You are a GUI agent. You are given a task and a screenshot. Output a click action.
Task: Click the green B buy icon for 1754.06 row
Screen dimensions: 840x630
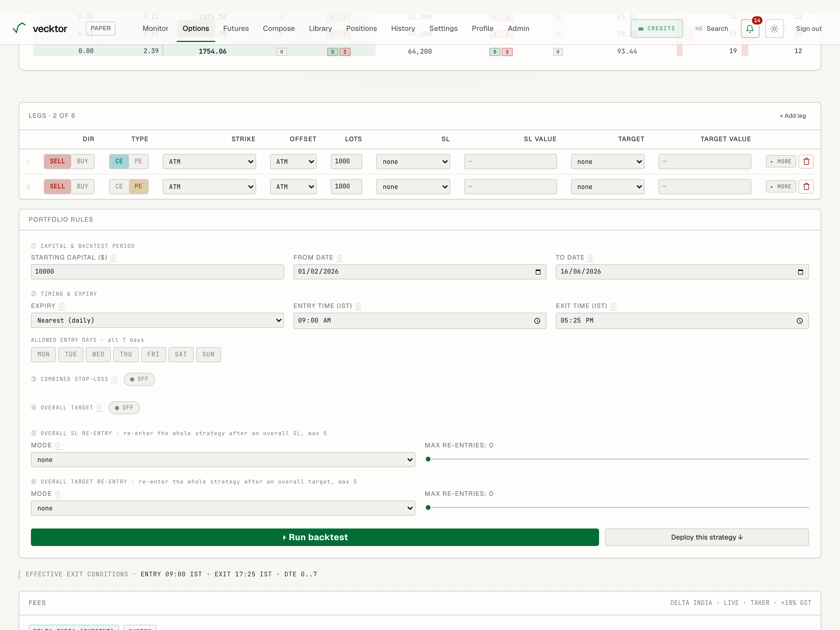332,52
